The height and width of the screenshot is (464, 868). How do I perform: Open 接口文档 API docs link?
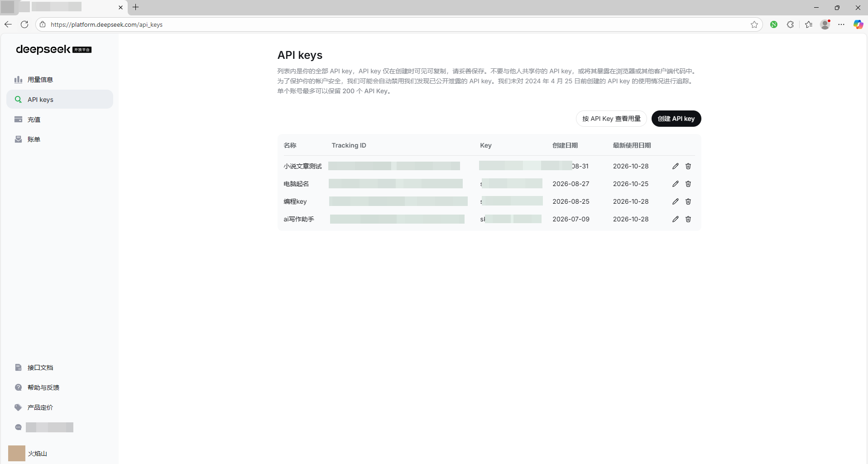60,368
